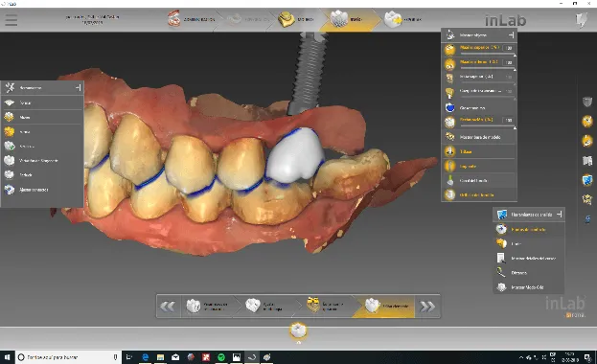Collapse Herramientas de análisis panel with its pin
This screenshot has height=364, width=597.
(x=559, y=215)
